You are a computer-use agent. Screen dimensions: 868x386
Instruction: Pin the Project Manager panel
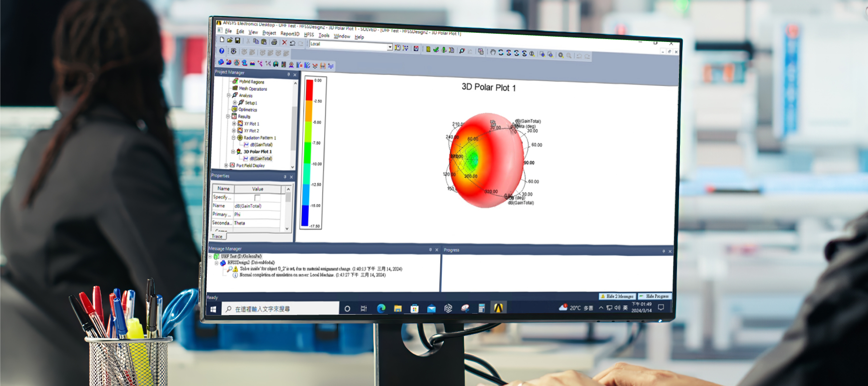(288, 74)
